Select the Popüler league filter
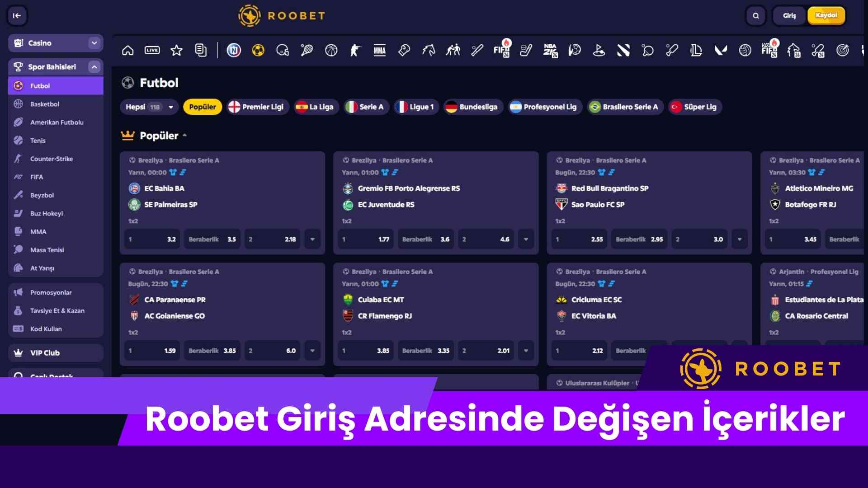The image size is (868, 488). coord(203,107)
